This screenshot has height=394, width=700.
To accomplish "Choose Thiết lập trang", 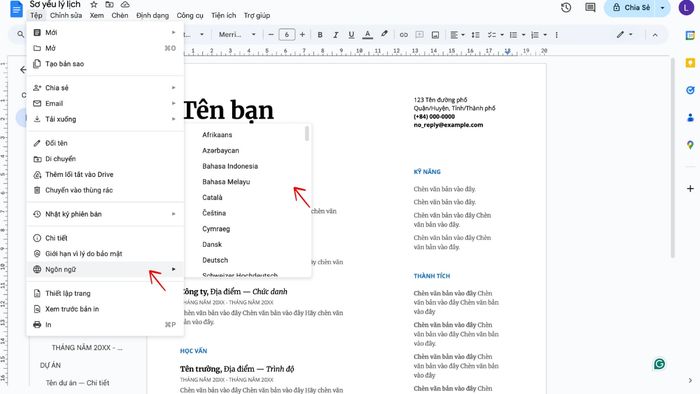I will point(105,293).
